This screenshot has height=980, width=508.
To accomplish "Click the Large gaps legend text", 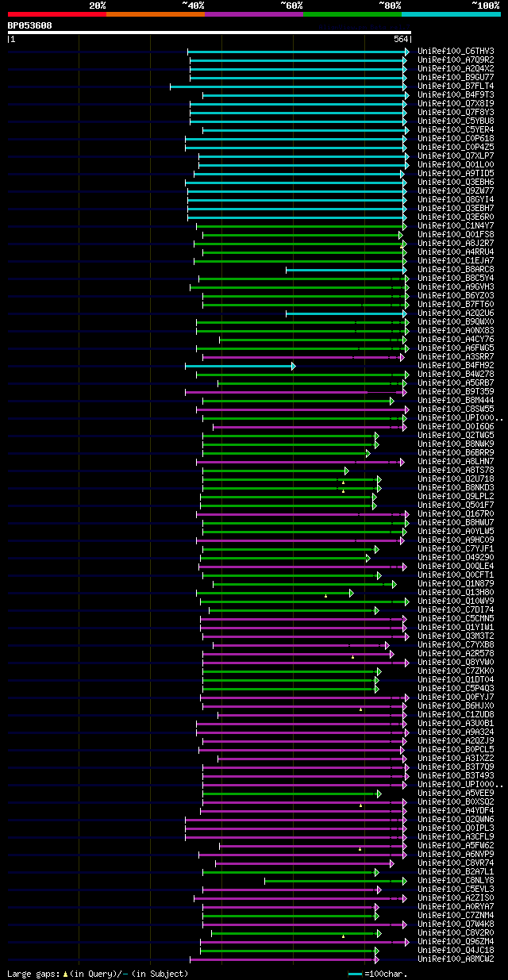I will click(x=98, y=974).
